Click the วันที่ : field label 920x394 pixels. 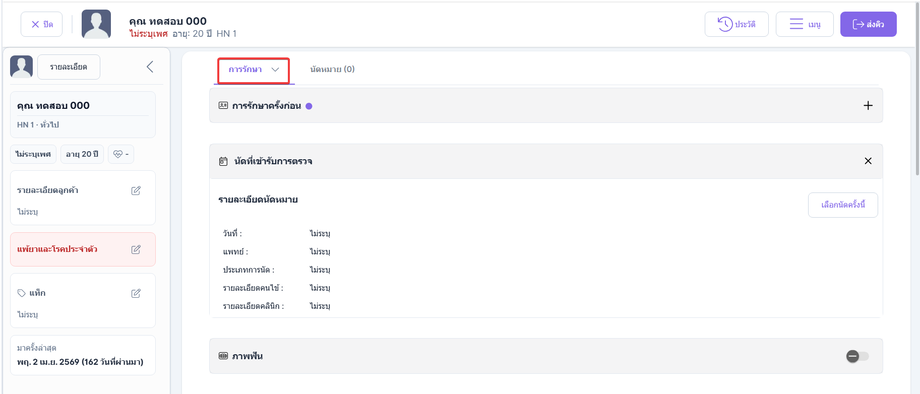[232, 233]
